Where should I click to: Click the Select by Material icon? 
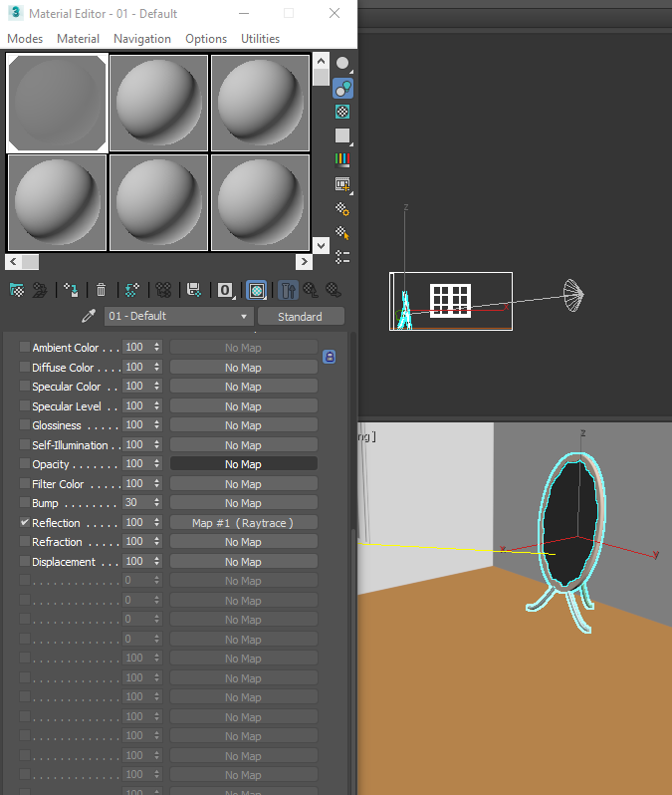[x=342, y=233]
